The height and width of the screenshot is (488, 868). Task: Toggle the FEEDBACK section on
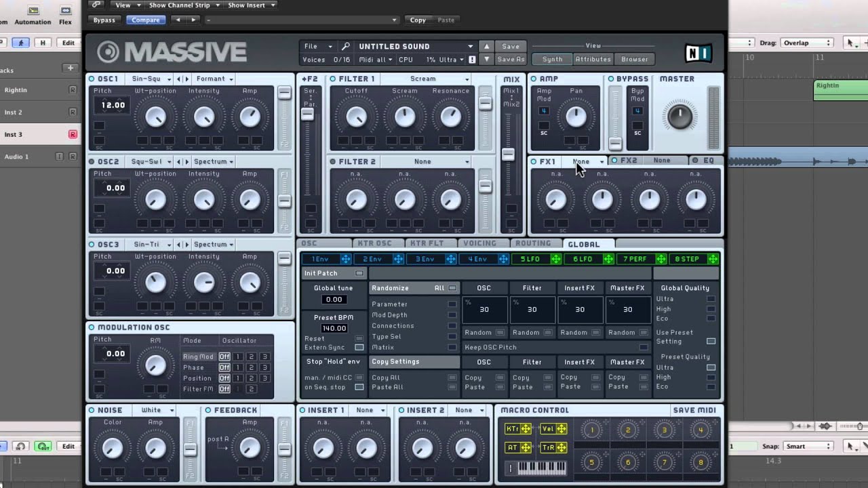208,410
